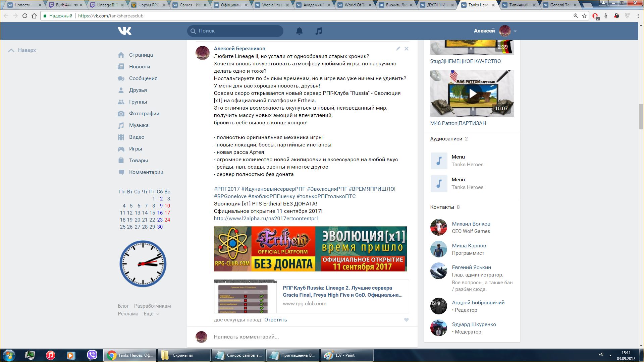Image resolution: width=644 pixels, height=362 pixels.
Task: Open Скрины_вк folder in taskbar
Action: click(x=184, y=355)
